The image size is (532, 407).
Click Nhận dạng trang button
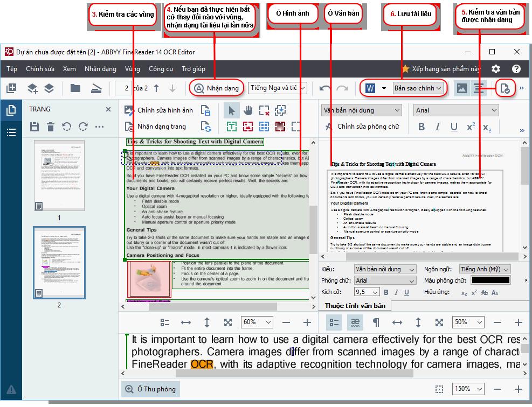point(155,127)
